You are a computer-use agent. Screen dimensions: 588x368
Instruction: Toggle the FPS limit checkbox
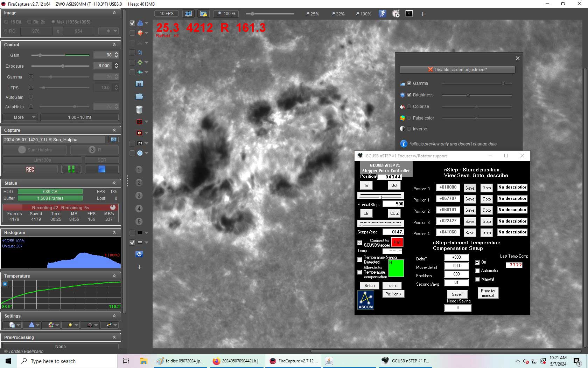coord(31,88)
